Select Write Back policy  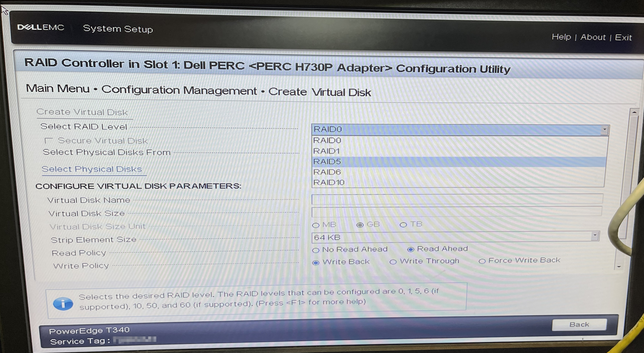316,263
